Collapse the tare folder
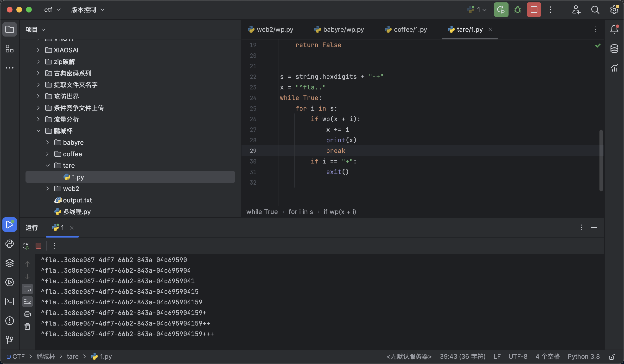This screenshot has height=364, width=624. coord(47,166)
